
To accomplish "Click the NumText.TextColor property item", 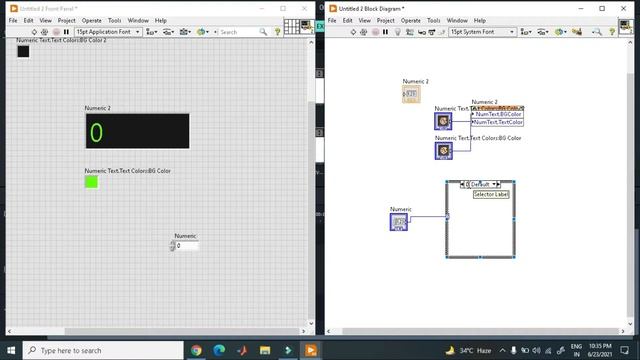I will pyautogui.click(x=498, y=122).
